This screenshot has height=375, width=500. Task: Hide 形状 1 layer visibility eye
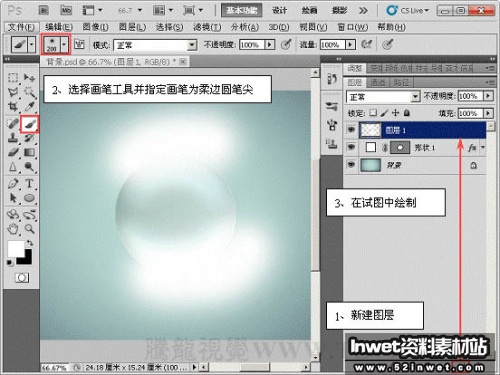(x=351, y=147)
